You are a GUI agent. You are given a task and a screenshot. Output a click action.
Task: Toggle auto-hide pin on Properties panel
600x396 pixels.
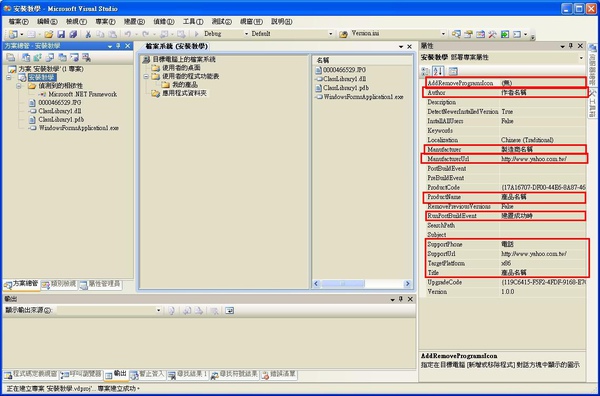coord(571,46)
